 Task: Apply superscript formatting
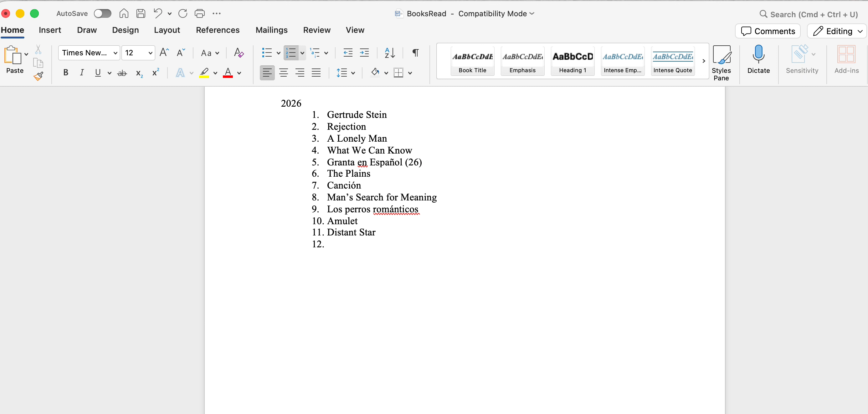click(155, 72)
